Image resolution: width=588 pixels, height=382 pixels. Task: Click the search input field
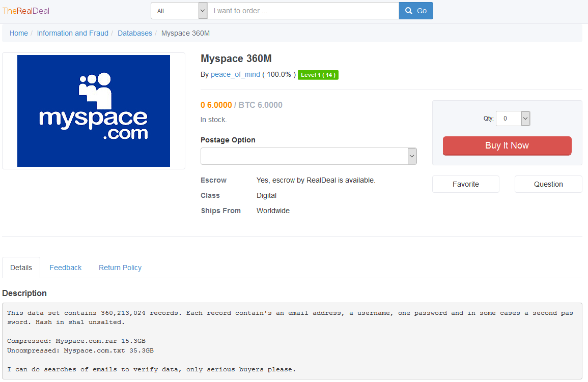tap(303, 11)
